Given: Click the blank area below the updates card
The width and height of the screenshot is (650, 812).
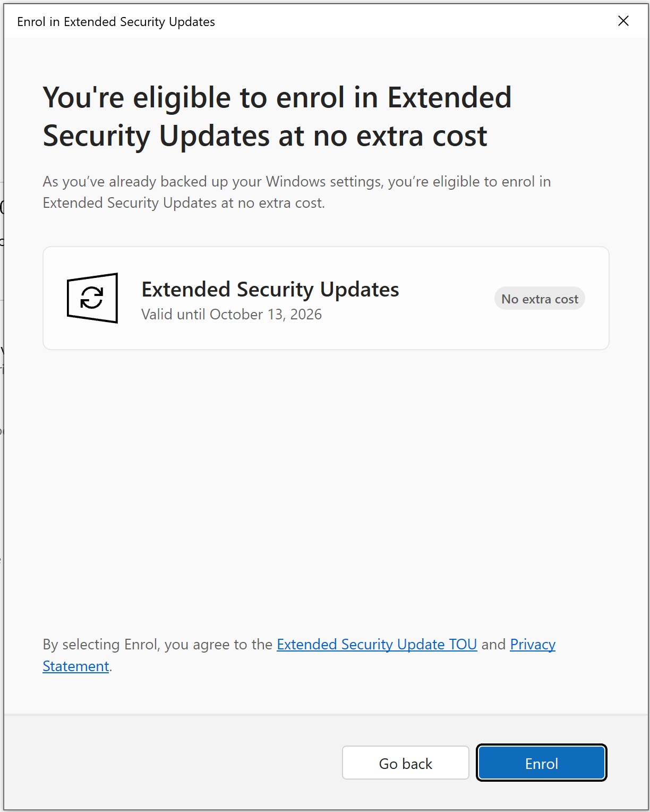Looking at the screenshot, I should coord(325,478).
